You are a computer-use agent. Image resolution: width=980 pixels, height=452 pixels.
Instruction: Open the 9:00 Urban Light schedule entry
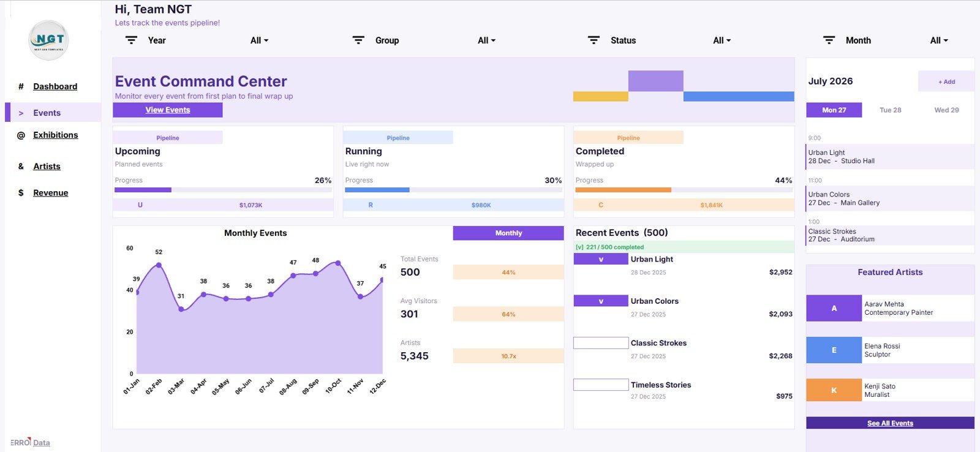pos(890,157)
